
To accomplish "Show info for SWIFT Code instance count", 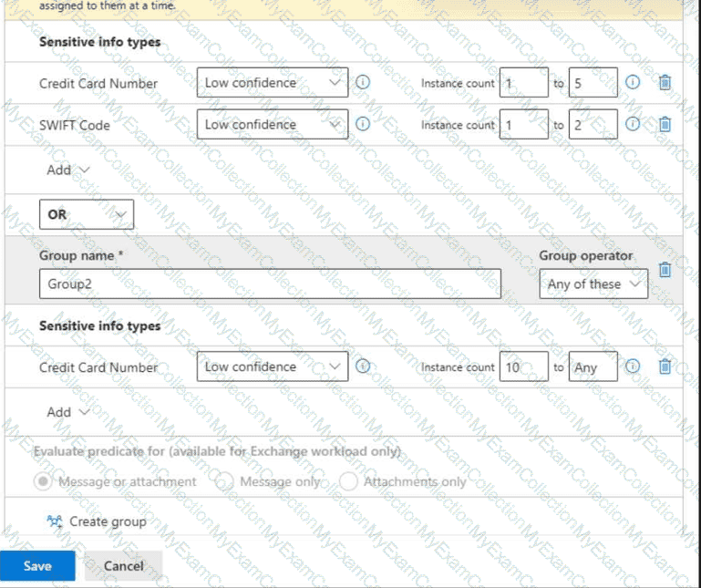I will tap(633, 125).
